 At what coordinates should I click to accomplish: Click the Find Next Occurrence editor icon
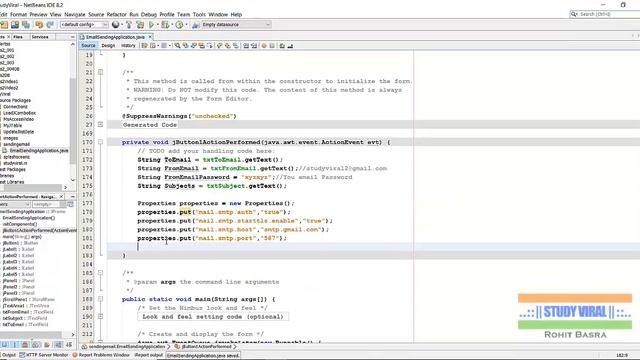pyautogui.click(x=193, y=46)
